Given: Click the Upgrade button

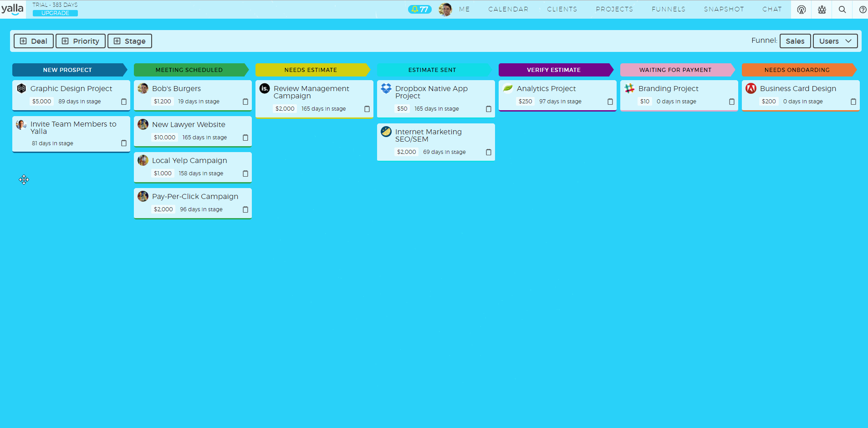Looking at the screenshot, I should [x=55, y=13].
